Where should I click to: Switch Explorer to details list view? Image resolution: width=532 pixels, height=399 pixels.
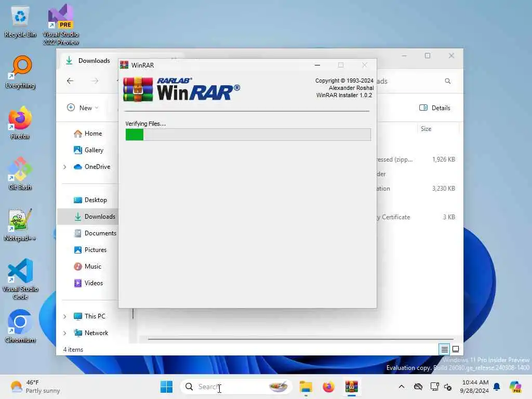click(445, 349)
